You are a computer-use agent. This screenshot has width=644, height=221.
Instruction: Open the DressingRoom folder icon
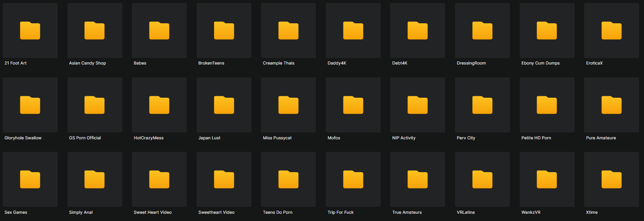pos(482,31)
